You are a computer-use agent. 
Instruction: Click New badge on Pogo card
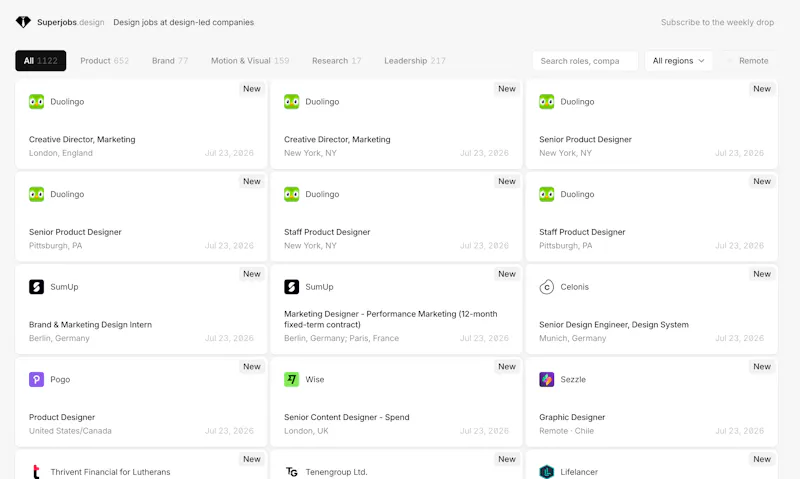[x=252, y=366]
